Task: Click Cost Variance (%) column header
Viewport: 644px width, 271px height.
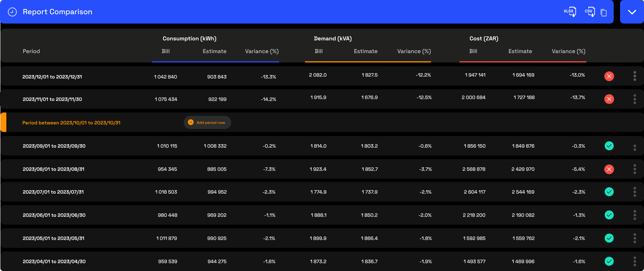Action: (569, 51)
